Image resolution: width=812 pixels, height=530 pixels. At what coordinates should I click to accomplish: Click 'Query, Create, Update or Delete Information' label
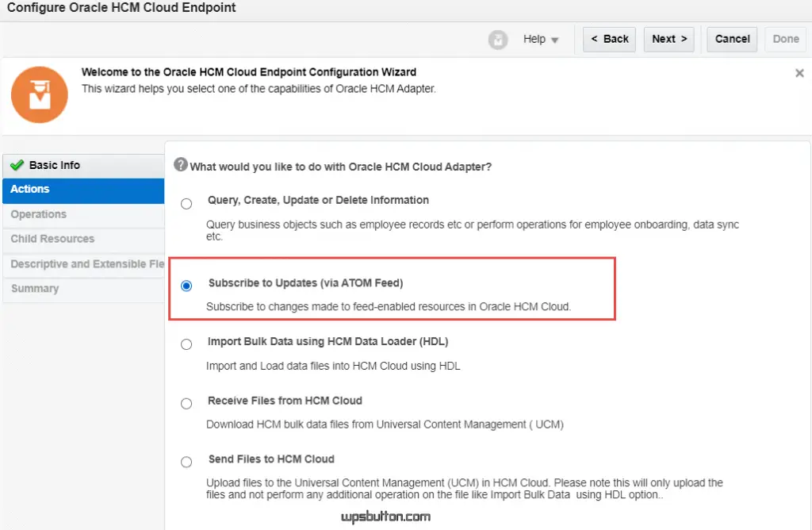(x=318, y=200)
